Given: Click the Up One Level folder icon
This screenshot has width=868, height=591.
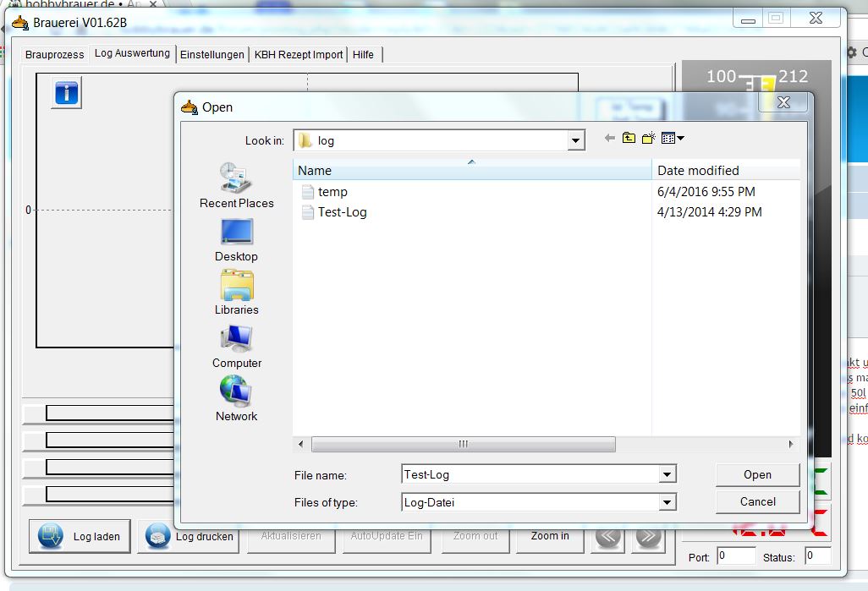Looking at the screenshot, I should click(629, 139).
